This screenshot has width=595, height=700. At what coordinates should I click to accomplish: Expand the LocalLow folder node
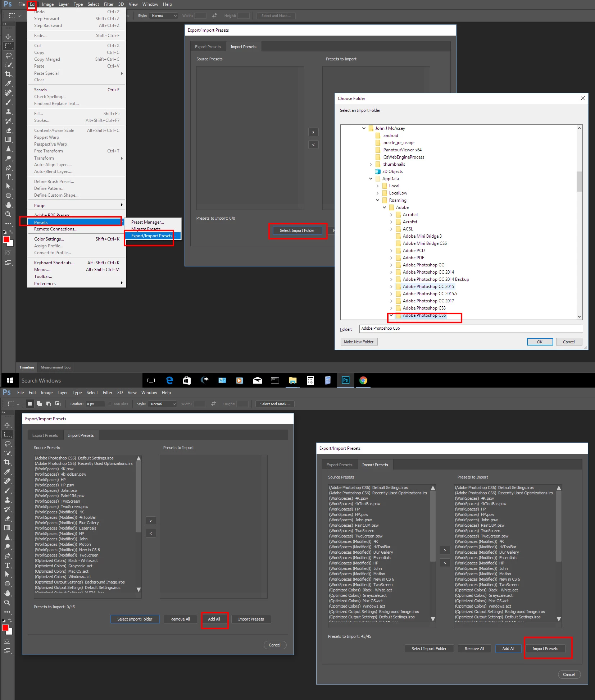pos(377,193)
